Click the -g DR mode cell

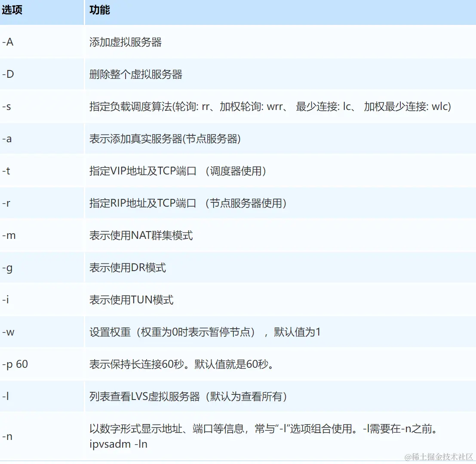click(x=8, y=267)
